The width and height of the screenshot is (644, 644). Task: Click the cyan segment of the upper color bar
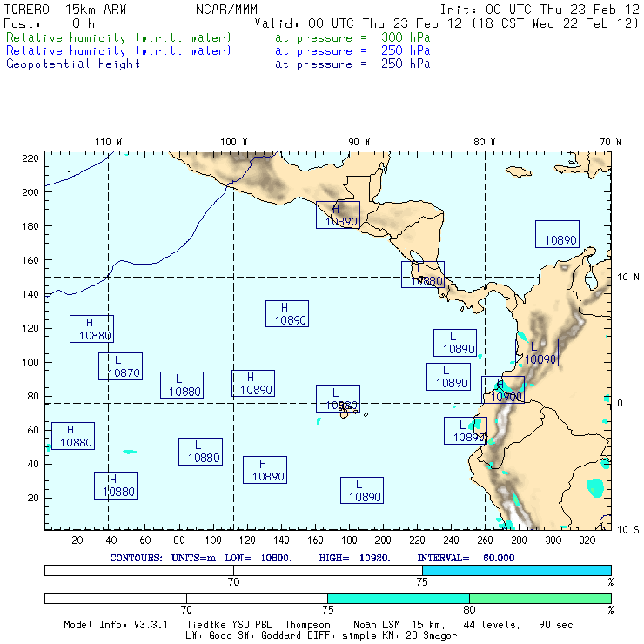(517, 570)
